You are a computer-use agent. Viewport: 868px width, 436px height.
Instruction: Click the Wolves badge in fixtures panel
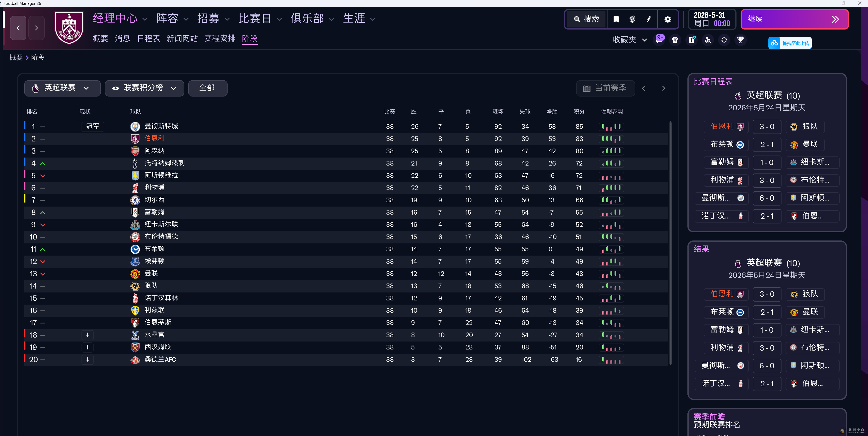794,127
